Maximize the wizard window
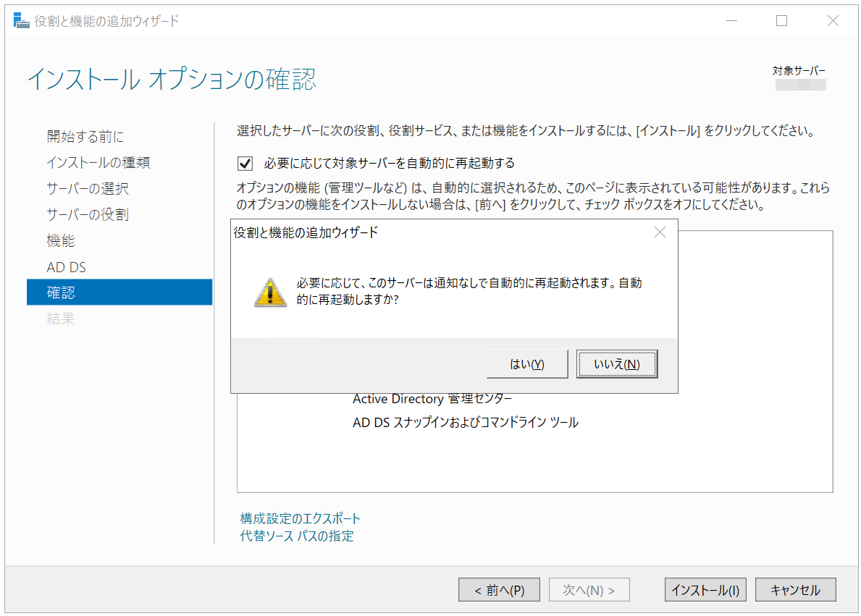The width and height of the screenshot is (861, 616). click(781, 21)
